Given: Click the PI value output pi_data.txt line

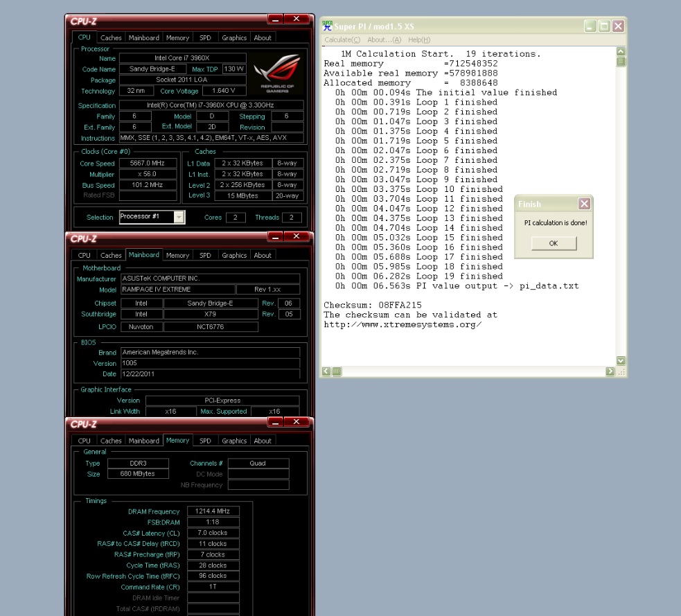Looking at the screenshot, I should pyautogui.click(x=457, y=286).
